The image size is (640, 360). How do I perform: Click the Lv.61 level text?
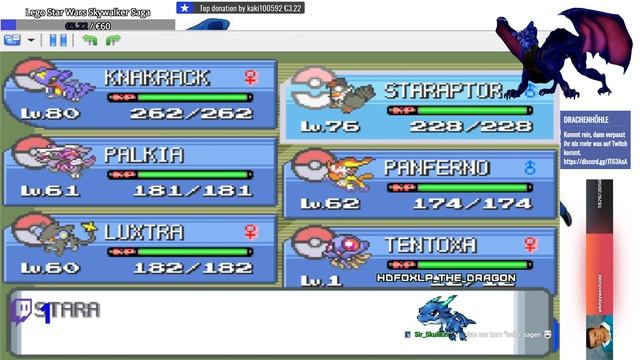tap(50, 191)
